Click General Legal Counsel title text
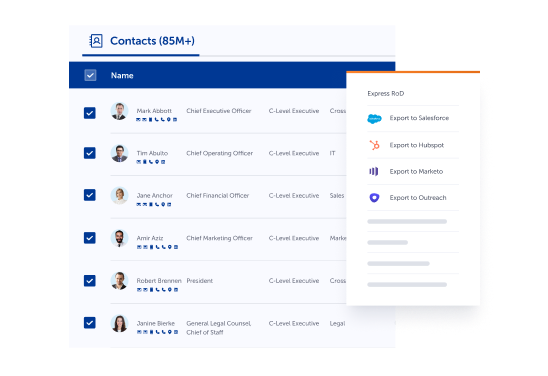The image size is (548, 376). [218, 323]
